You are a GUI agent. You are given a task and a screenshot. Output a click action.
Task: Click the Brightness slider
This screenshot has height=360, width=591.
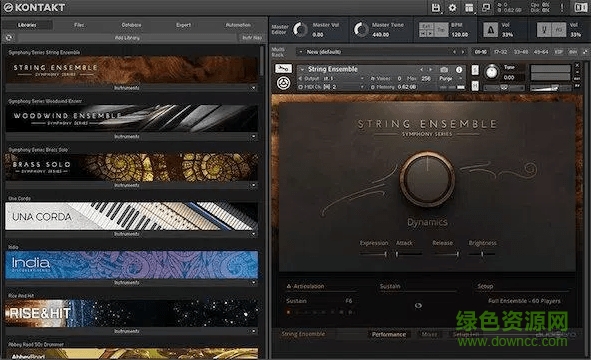(482, 254)
